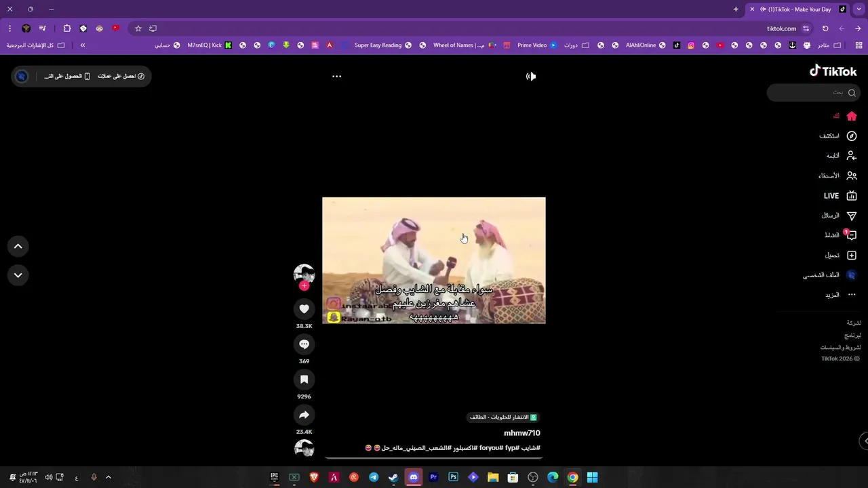The height and width of the screenshot is (488, 868).
Task: Open the side panel handle at right edge
Action: 864,441
